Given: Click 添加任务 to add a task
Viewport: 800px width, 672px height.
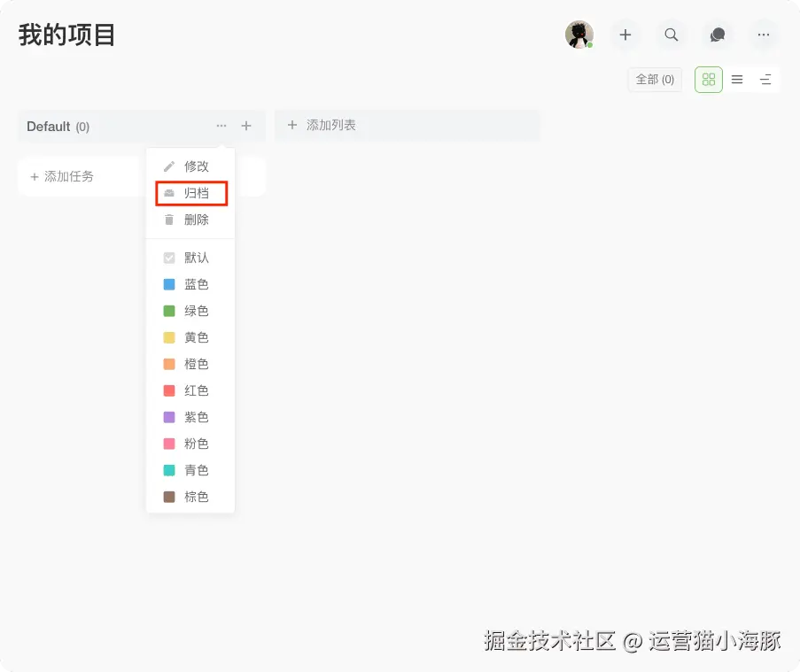Looking at the screenshot, I should [62, 176].
